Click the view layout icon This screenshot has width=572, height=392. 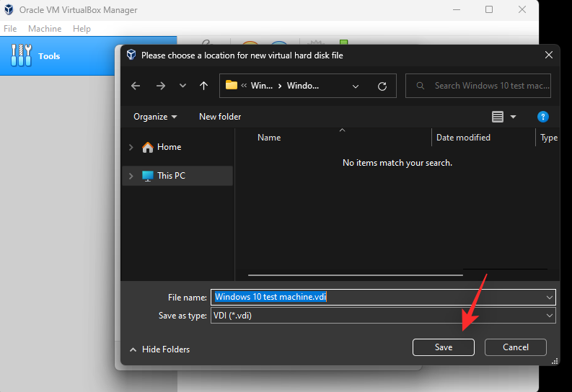(x=498, y=117)
